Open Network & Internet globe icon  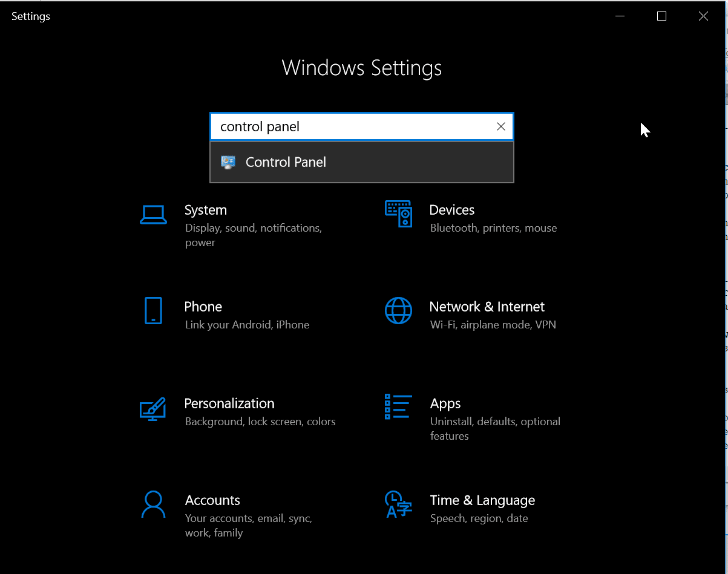(398, 311)
